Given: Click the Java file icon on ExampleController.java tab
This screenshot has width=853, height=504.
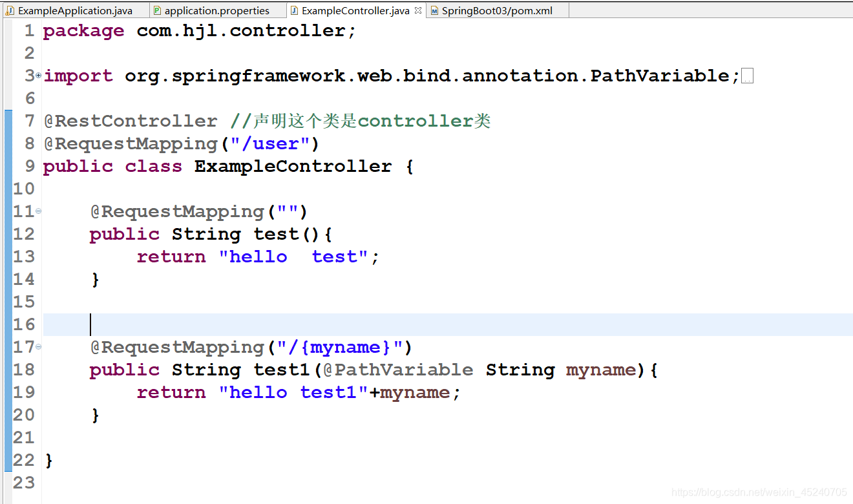Looking at the screenshot, I should [x=295, y=10].
